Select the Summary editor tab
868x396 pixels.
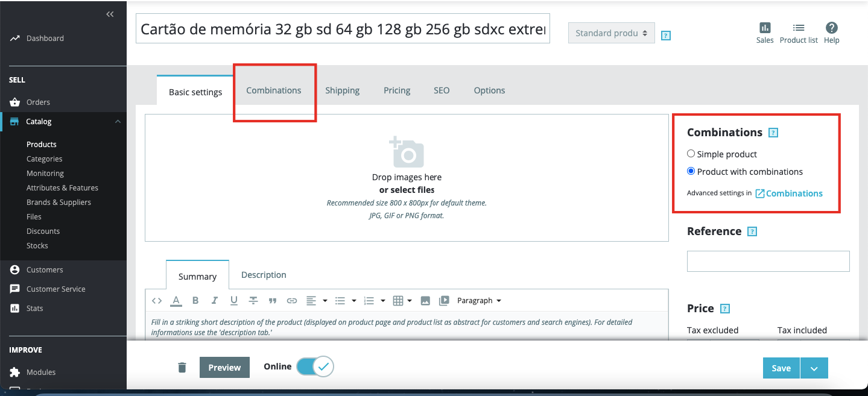[x=197, y=276]
